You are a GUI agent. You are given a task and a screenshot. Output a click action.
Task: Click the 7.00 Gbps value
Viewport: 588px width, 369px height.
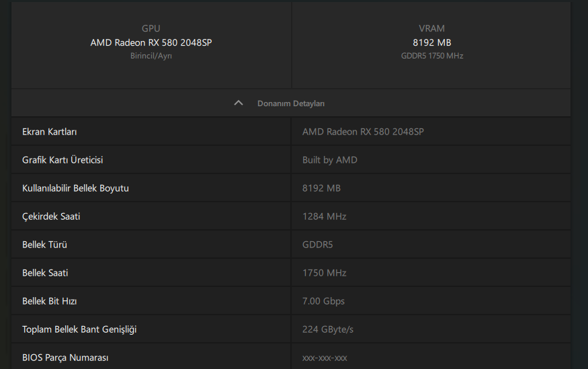(323, 301)
